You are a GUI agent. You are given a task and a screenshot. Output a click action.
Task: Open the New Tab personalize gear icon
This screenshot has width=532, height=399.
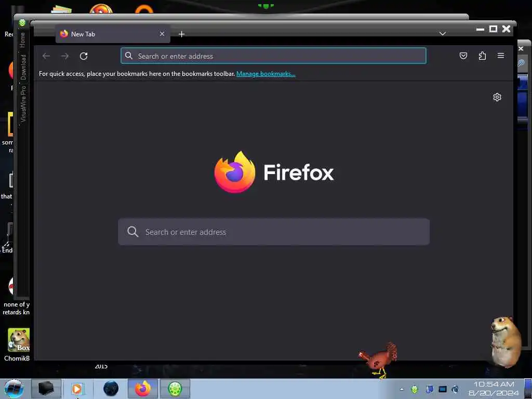click(497, 97)
